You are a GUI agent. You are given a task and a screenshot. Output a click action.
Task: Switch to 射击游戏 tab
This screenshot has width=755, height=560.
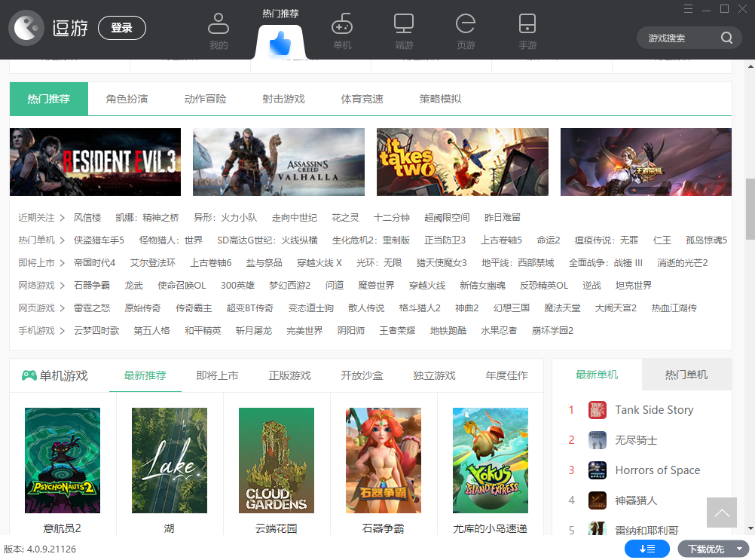coord(283,99)
